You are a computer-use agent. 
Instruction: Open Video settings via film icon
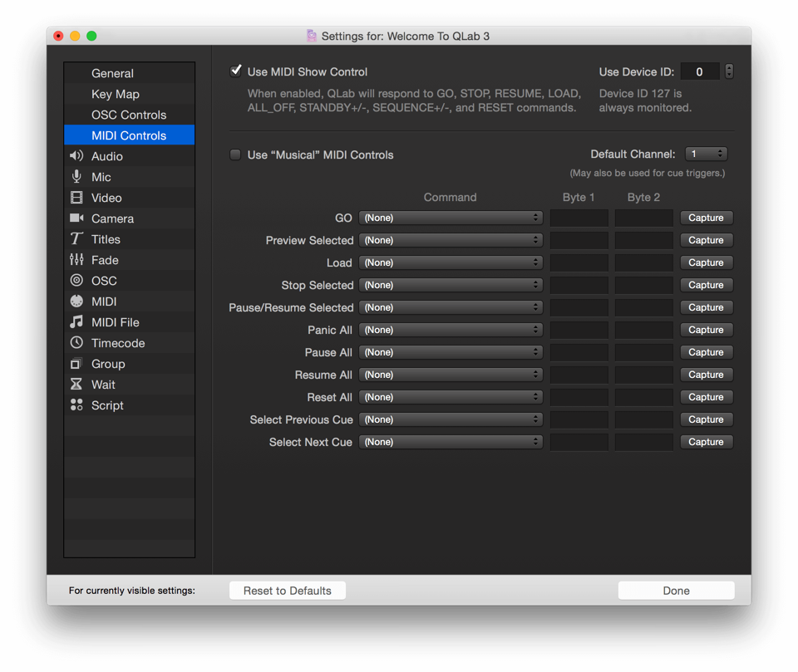point(76,198)
